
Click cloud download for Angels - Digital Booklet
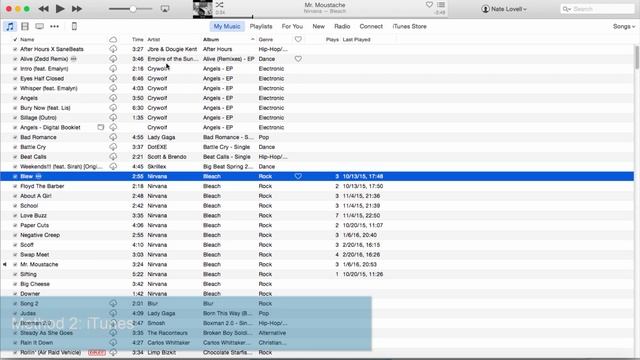[113, 127]
